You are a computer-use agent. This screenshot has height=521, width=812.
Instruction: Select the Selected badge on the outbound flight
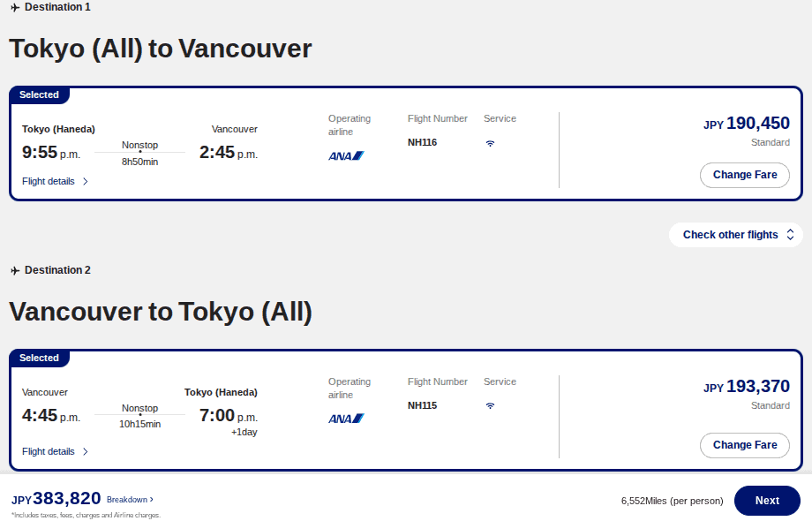pyautogui.click(x=39, y=94)
